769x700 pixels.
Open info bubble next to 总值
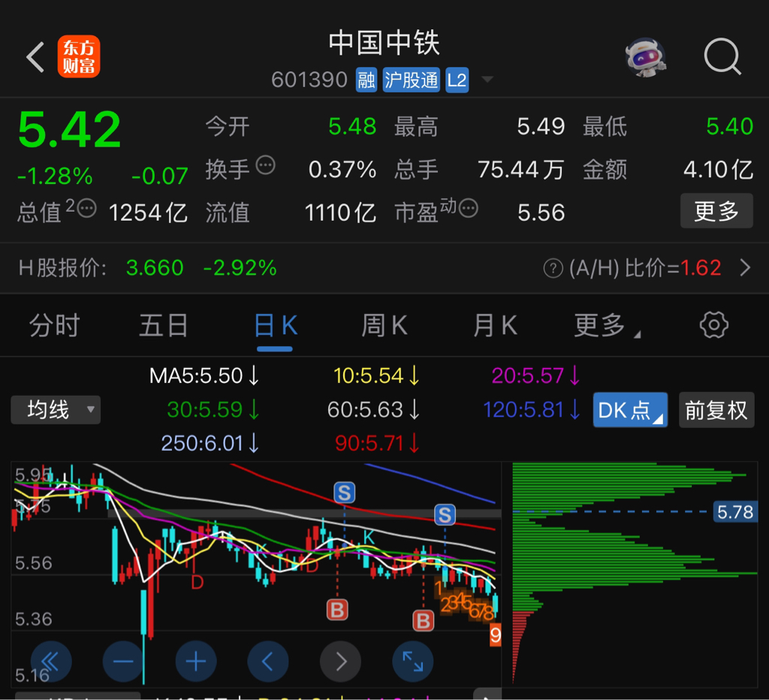pos(87,209)
